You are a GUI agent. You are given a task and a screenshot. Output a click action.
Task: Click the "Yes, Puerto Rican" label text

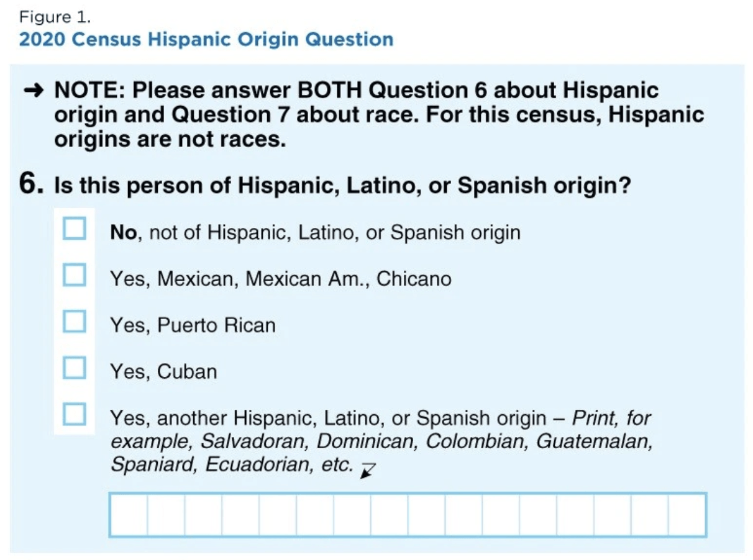point(193,325)
